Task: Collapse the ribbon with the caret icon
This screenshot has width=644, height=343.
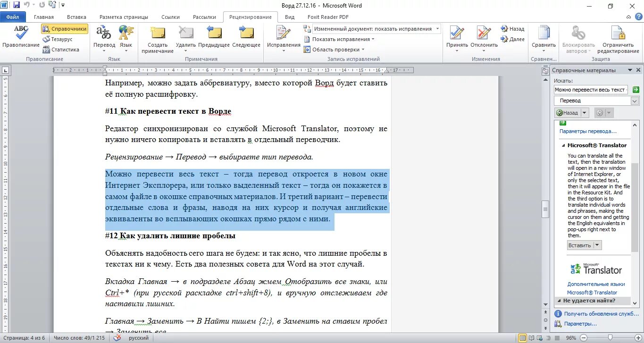Action: click(628, 17)
